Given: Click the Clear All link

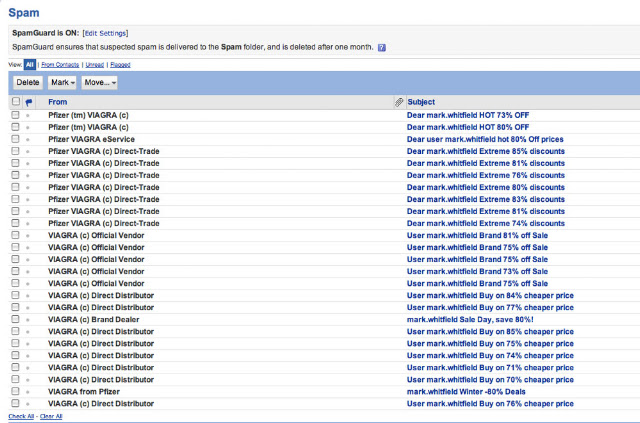Looking at the screenshot, I should (51, 416).
